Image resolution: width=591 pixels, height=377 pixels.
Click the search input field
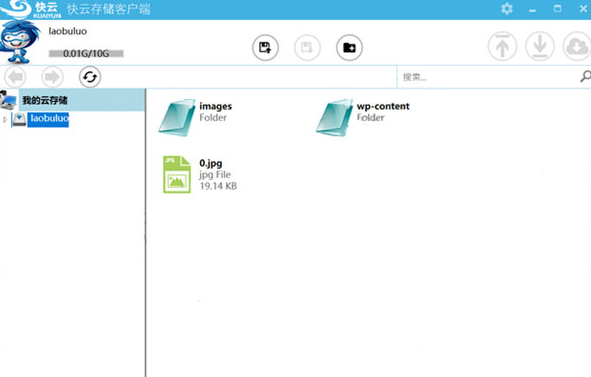(x=489, y=77)
